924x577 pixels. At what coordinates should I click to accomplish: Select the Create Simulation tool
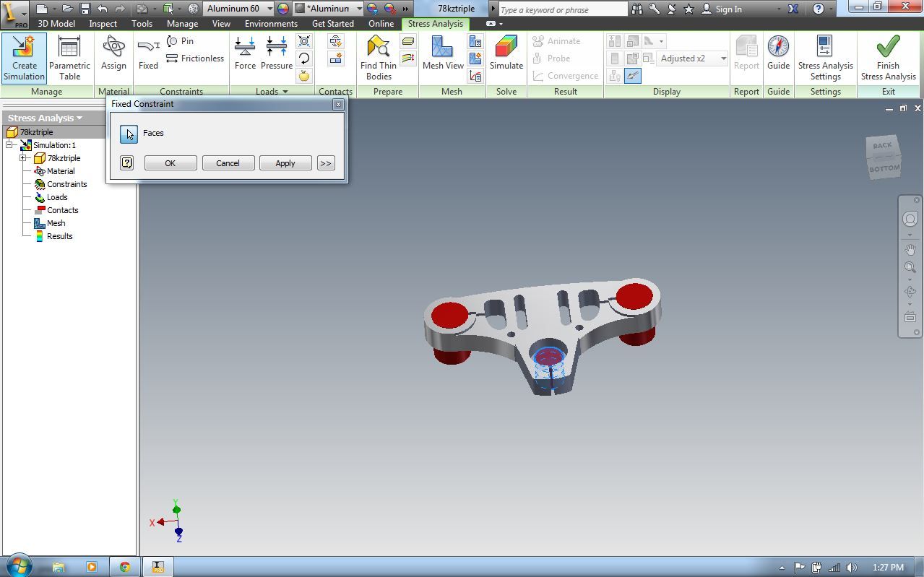coord(24,58)
